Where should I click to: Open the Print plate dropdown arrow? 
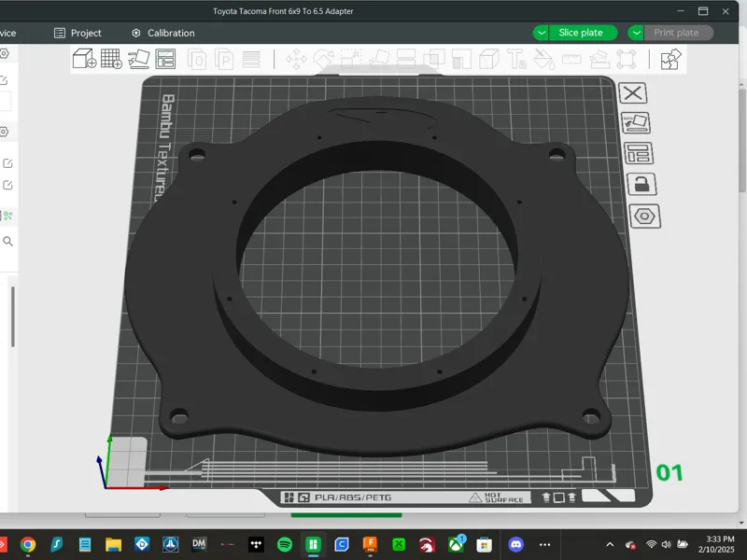[636, 33]
